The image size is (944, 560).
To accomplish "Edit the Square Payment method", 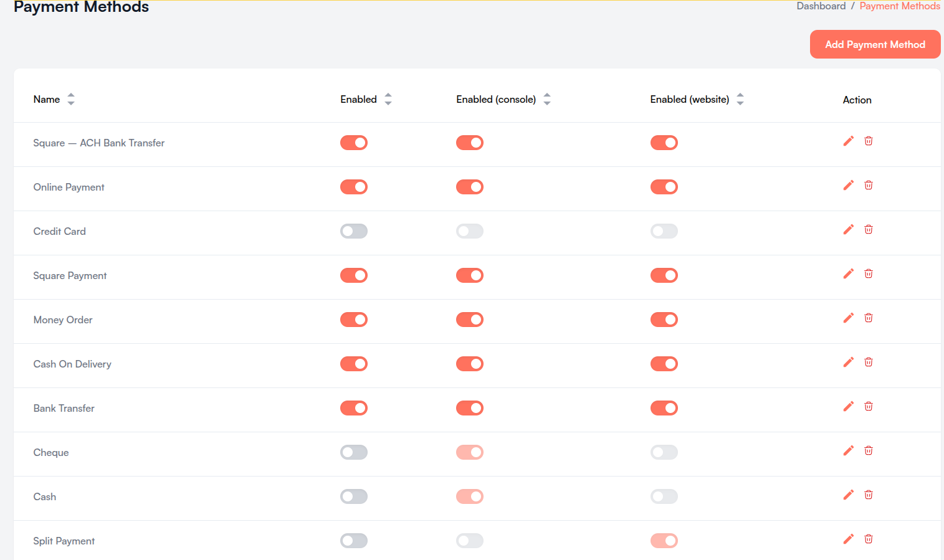I will click(848, 274).
